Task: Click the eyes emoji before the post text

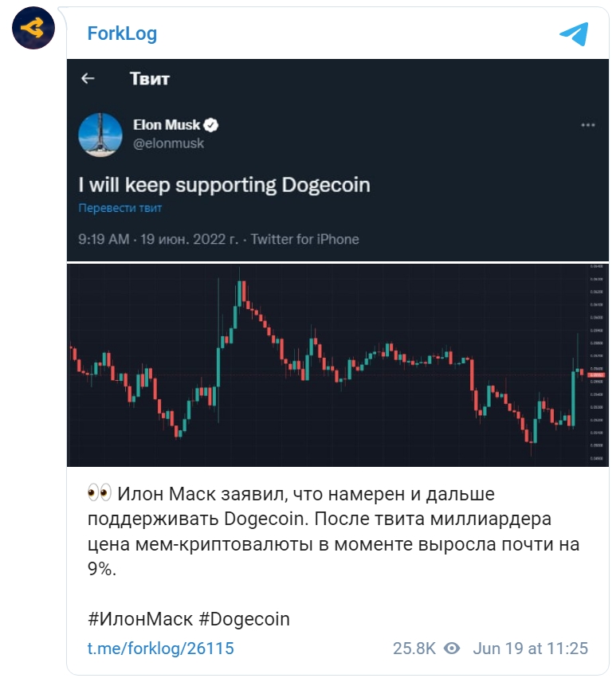Action: pos(99,493)
